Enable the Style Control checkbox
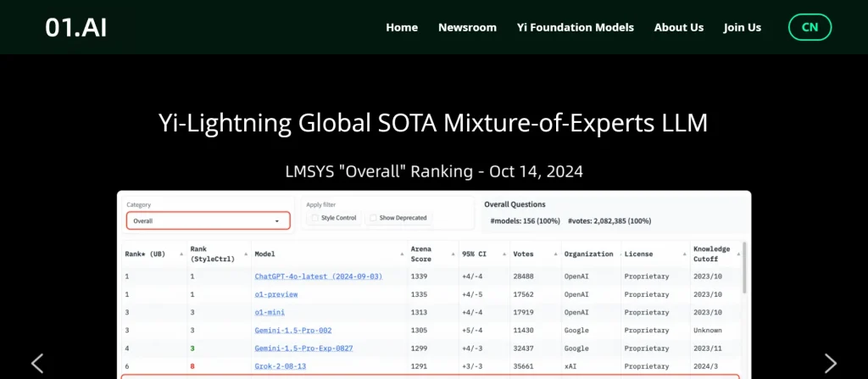This screenshot has height=379, width=868. pyautogui.click(x=316, y=218)
